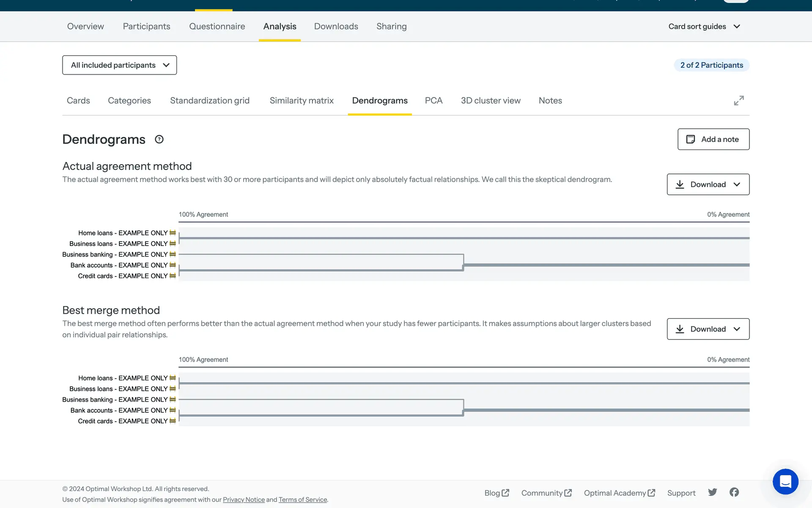Viewport: 812px width, 508px height.
Task: Open the chat messenger bubble icon
Action: 785,481
